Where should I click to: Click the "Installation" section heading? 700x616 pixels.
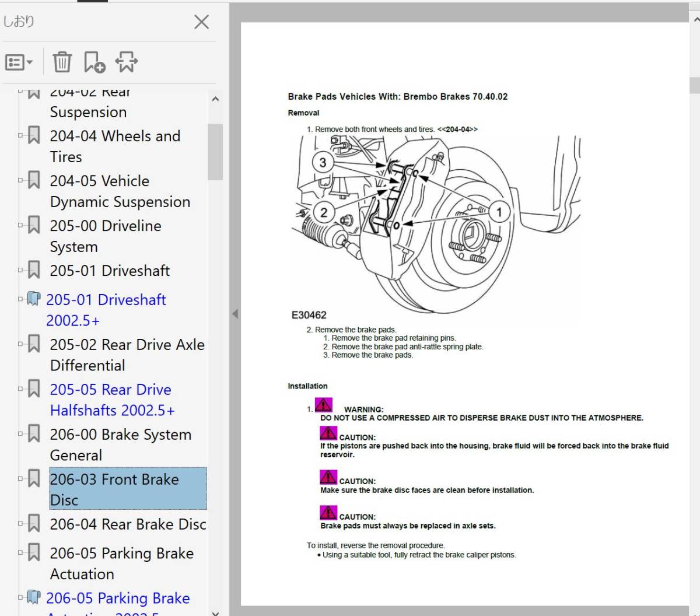pyautogui.click(x=307, y=386)
